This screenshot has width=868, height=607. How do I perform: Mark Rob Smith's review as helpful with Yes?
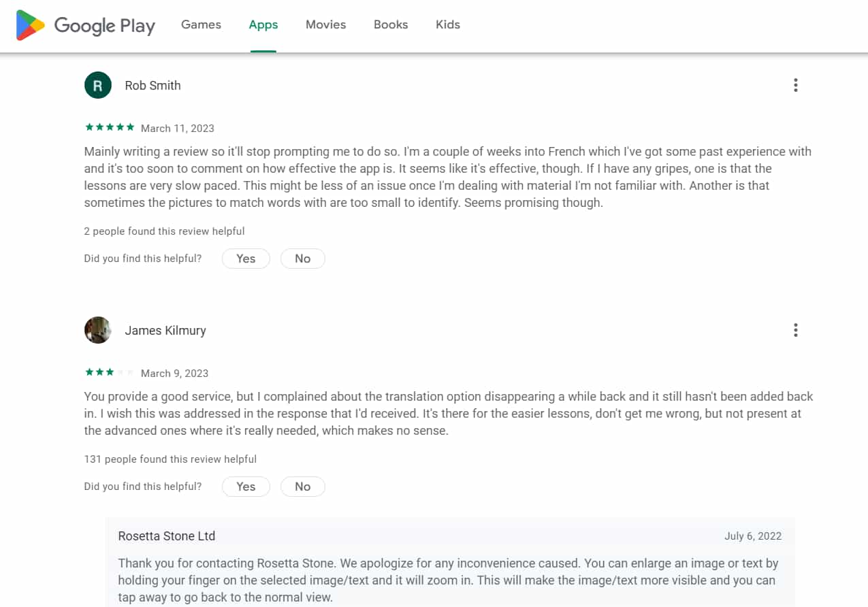[246, 259]
